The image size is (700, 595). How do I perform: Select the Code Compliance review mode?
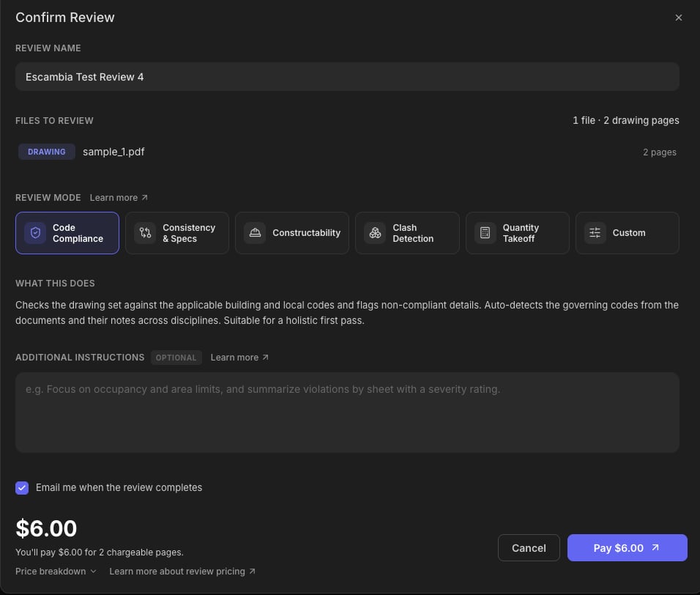click(x=67, y=233)
